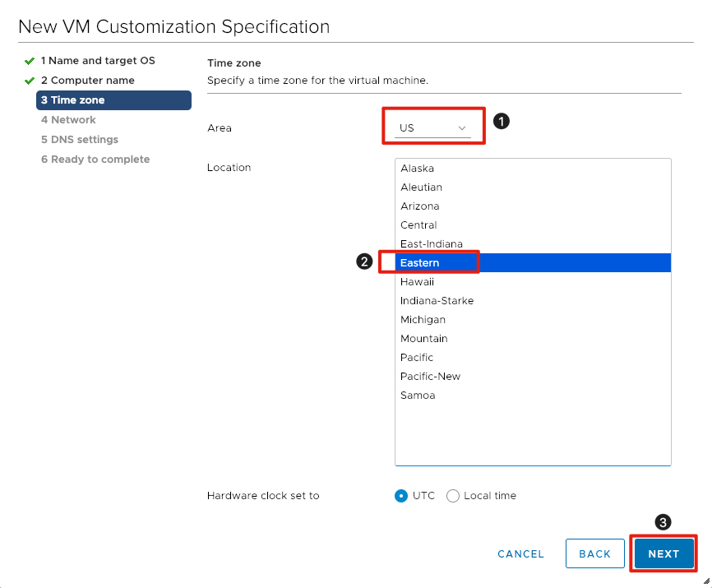Select the highlighted Eastern location

tap(420, 263)
